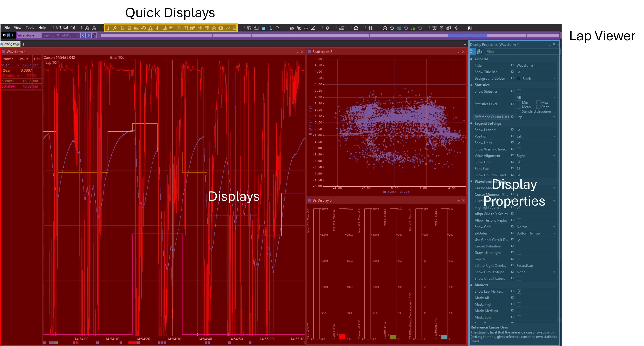Select the Testing Page tab
Screen dimensions: 644x346
pyautogui.click(x=11, y=44)
